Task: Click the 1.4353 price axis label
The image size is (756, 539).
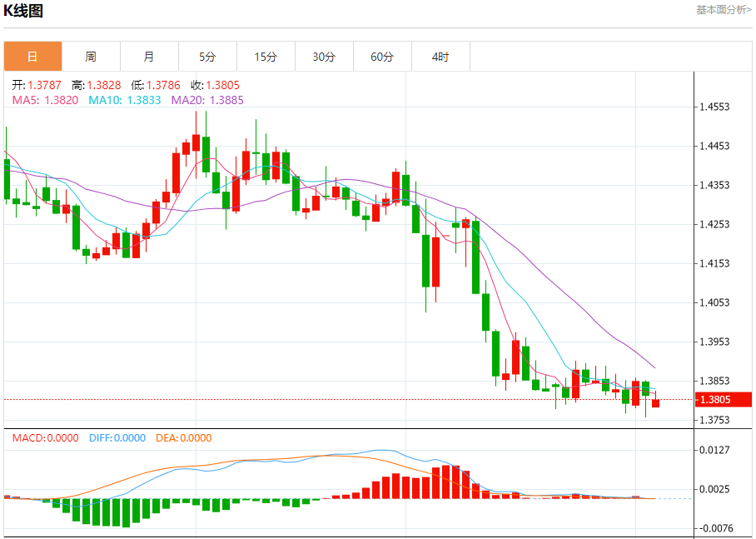Action: (x=714, y=185)
